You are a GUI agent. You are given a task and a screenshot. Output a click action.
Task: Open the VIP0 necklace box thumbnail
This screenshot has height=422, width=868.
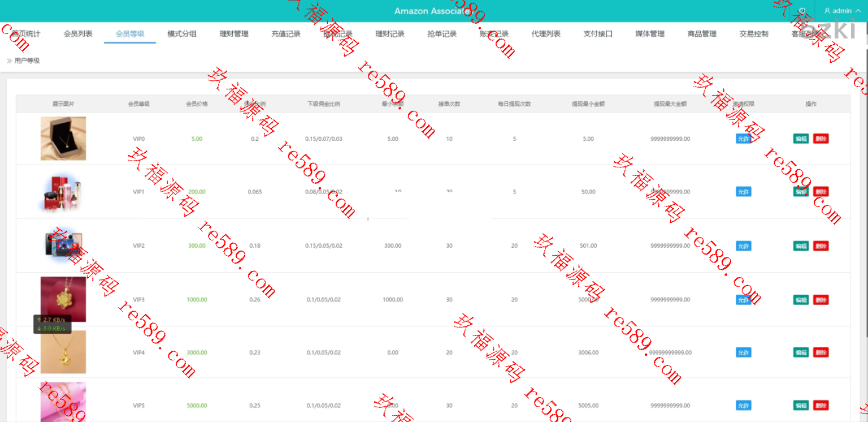point(63,139)
